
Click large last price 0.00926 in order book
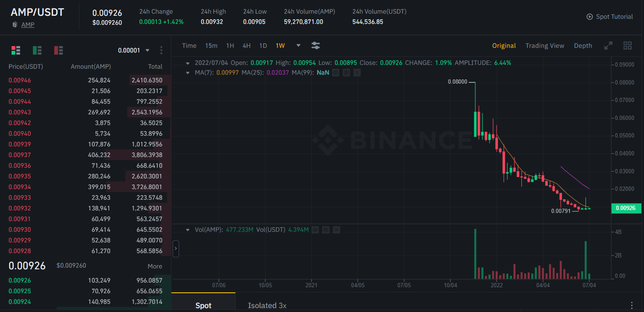[27, 266]
